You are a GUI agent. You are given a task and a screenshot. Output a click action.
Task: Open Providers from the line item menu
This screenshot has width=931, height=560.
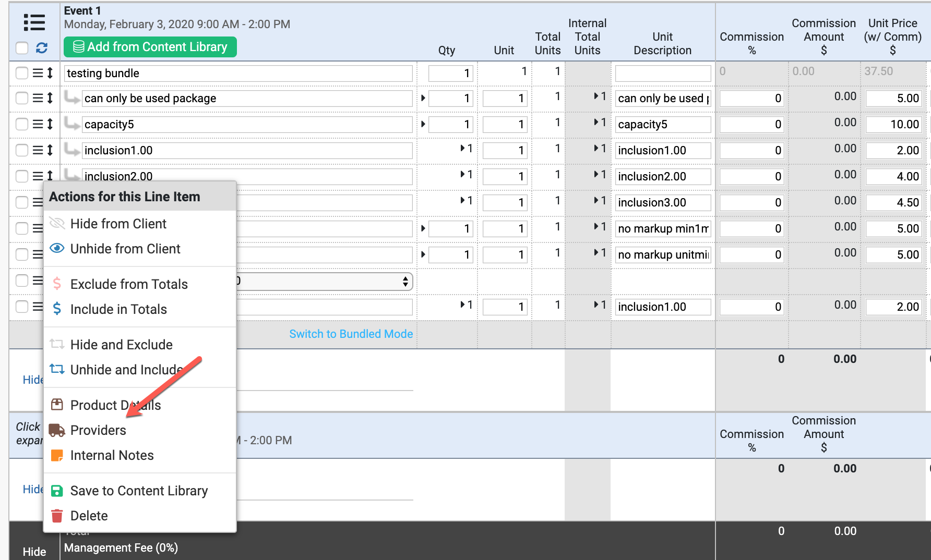click(x=140, y=430)
